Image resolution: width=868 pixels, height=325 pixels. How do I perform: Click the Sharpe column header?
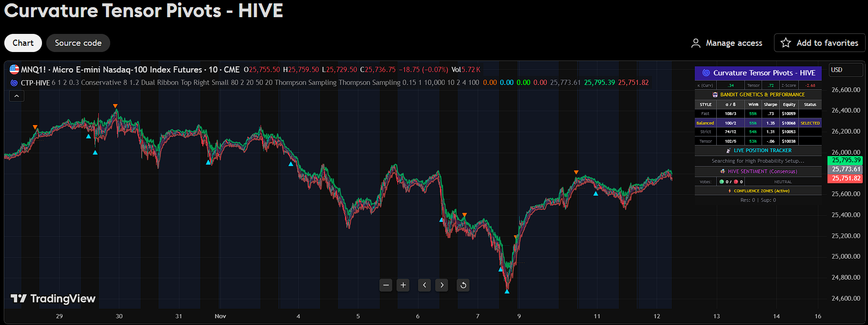click(x=771, y=105)
